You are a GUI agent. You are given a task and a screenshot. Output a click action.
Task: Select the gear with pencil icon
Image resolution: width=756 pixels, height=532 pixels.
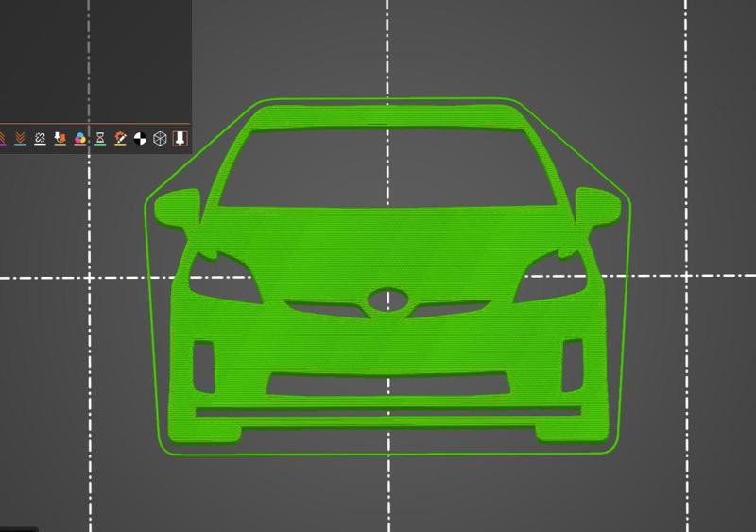pyautogui.click(x=120, y=138)
